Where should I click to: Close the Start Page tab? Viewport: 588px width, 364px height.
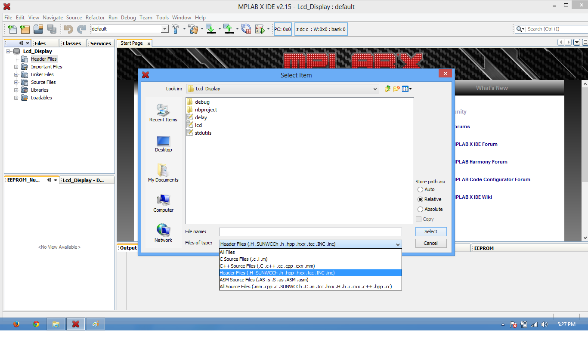[x=149, y=43]
